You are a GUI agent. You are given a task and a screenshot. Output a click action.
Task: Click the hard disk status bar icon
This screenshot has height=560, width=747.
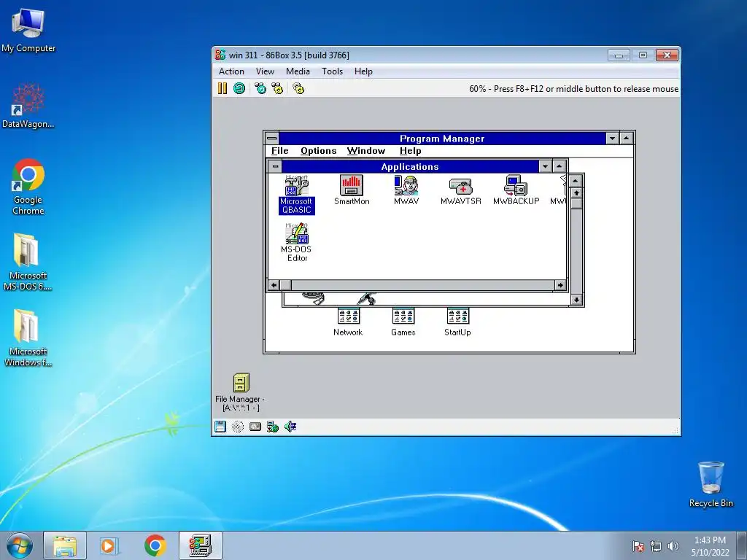[x=255, y=427]
